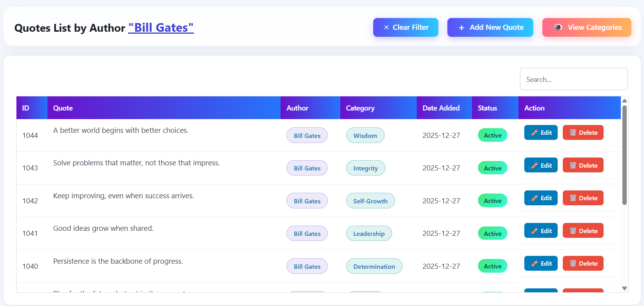Sort table by the ID column header
This screenshot has width=644, height=306.
click(26, 108)
